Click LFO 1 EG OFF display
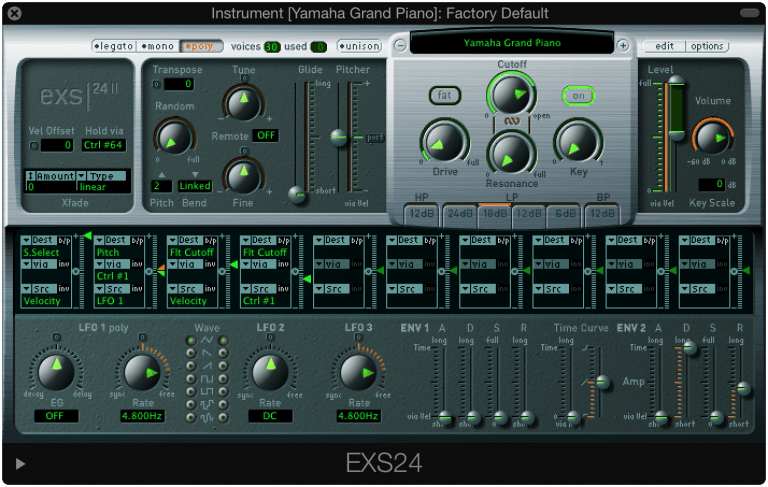768x487 pixels. tap(55, 416)
